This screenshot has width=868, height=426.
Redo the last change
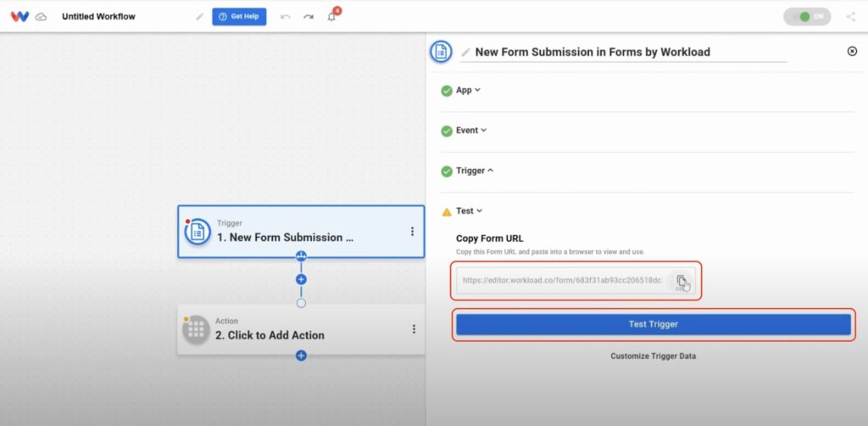(309, 17)
